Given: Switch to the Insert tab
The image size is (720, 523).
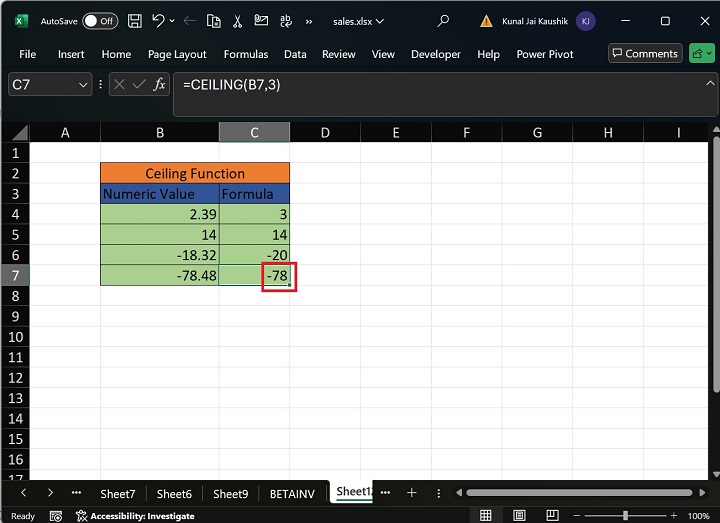Looking at the screenshot, I should coord(71,54).
